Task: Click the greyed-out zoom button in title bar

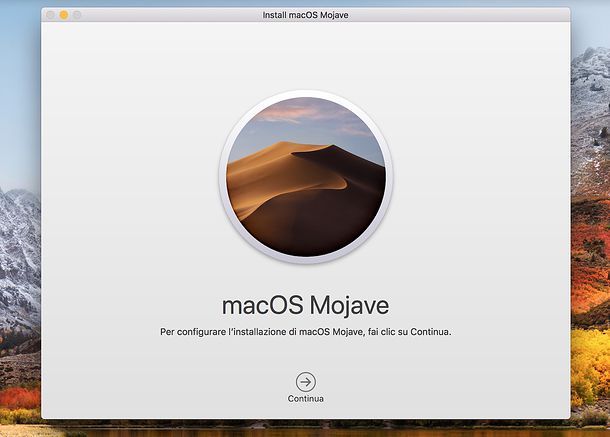Action: point(77,15)
